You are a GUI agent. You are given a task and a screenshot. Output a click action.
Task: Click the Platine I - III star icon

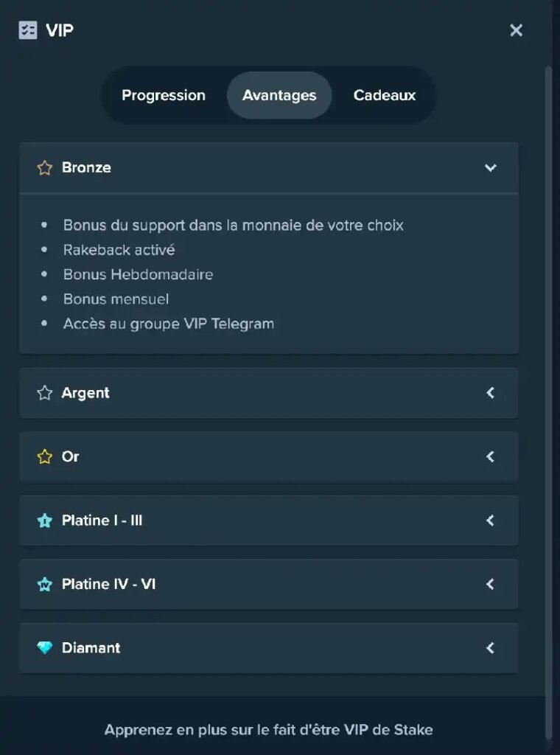pyautogui.click(x=44, y=521)
